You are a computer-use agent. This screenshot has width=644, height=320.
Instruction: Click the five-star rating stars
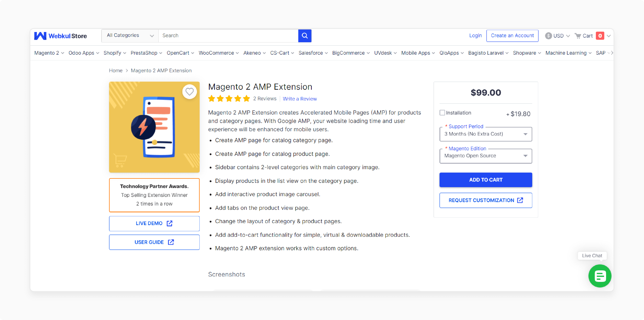[x=229, y=99]
